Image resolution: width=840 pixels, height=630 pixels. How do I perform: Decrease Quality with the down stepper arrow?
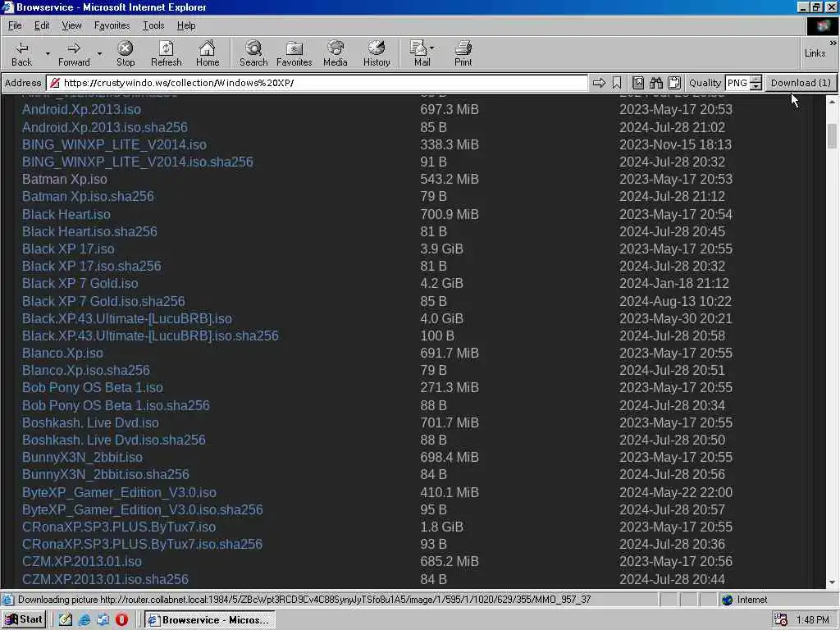click(x=756, y=86)
